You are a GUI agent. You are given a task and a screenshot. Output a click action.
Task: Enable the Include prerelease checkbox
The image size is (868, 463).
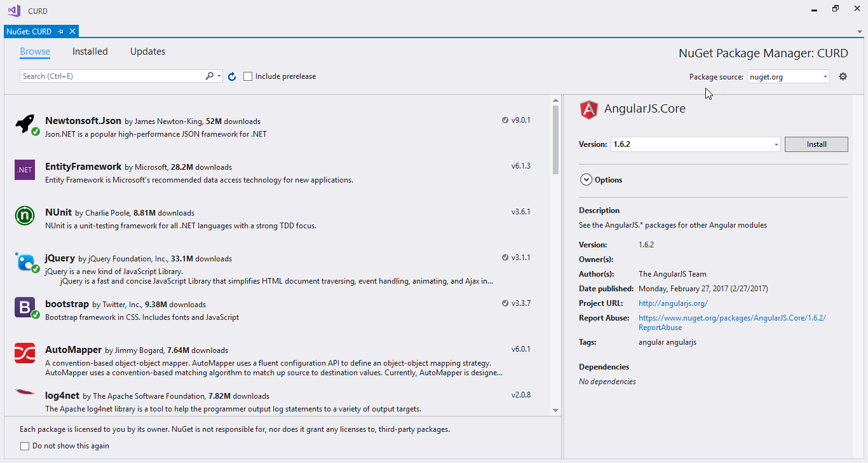click(x=248, y=76)
